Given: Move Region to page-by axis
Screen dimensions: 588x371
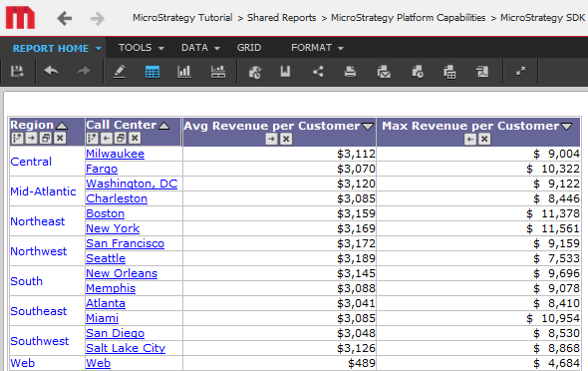Looking at the screenshot, I should coord(46,138).
